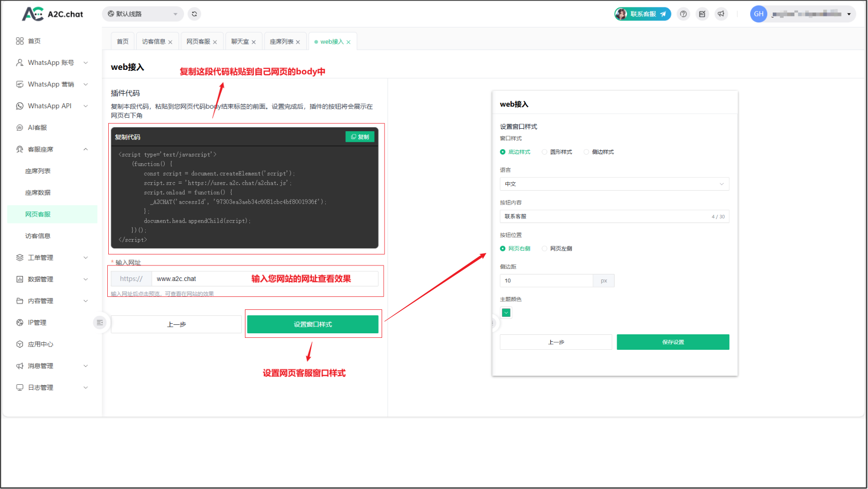
Task: Choose 网页左侧 button position
Action: coord(545,248)
